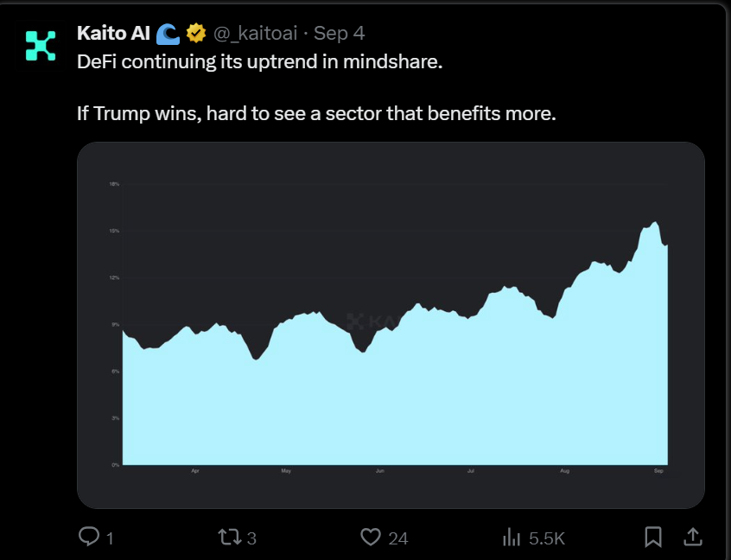Click the share upload arrow icon
Screen dimensions: 731x560
[692, 538]
